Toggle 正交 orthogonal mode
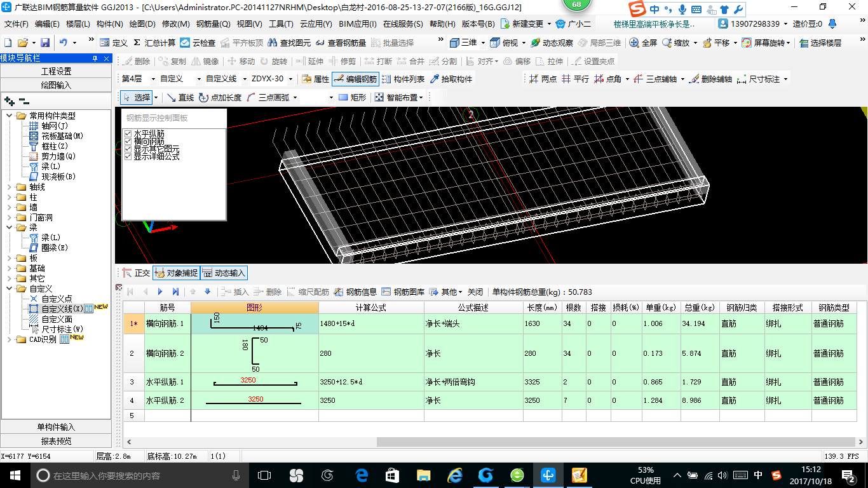 136,273
